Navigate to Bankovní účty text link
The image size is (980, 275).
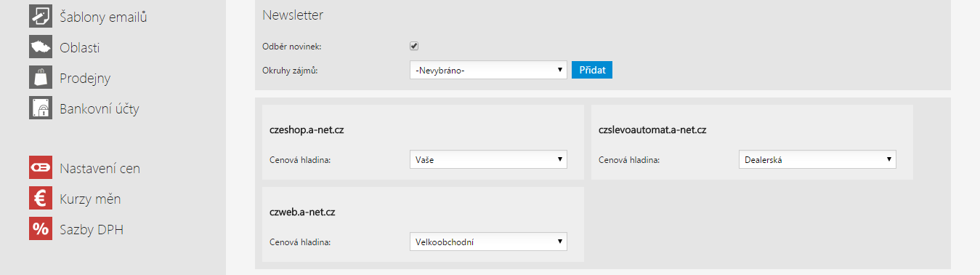(100, 109)
